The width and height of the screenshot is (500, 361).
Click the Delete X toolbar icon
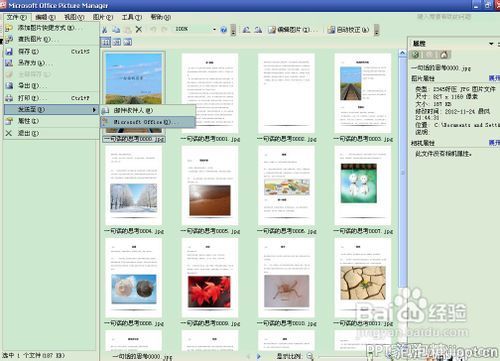click(139, 30)
